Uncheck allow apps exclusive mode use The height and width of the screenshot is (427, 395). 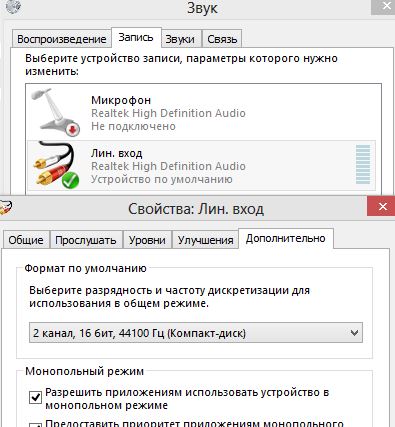pos(35,397)
